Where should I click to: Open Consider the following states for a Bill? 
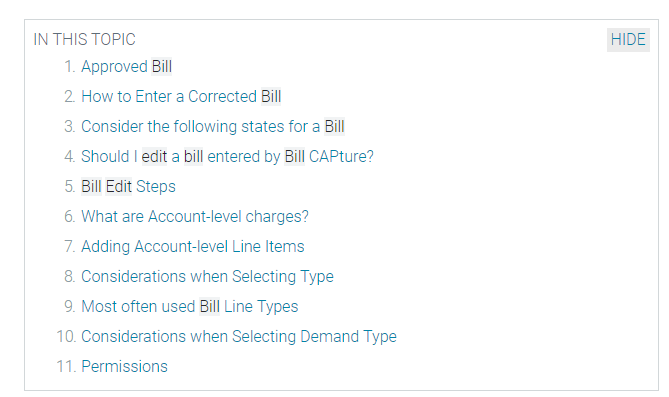click(x=213, y=126)
